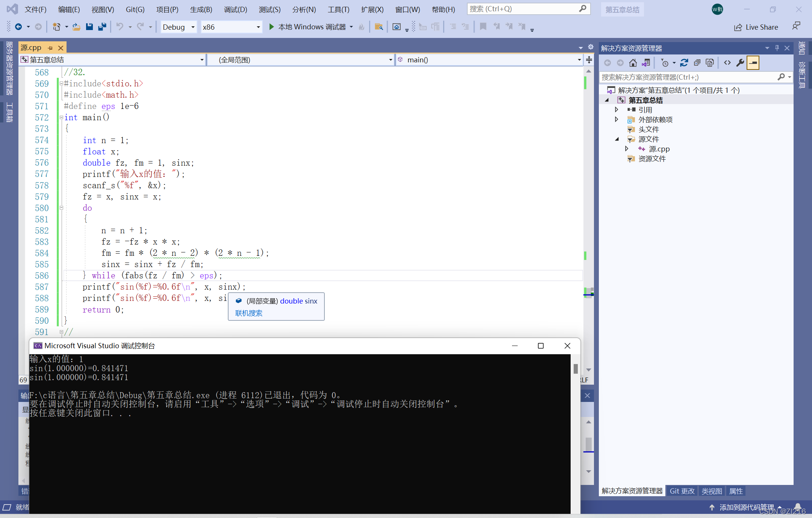Image resolution: width=812 pixels, height=518 pixels.
Task: Open the Debug configuration dropdown
Action: coord(179,27)
